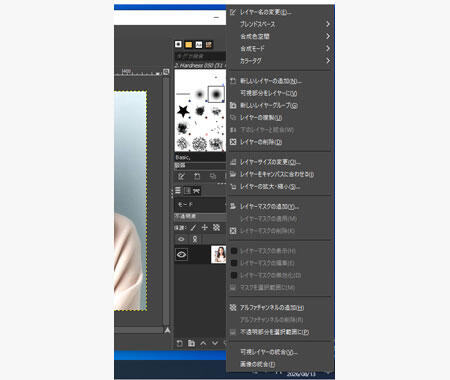Choose 'レイヤーの削除' menu item

coord(280,142)
